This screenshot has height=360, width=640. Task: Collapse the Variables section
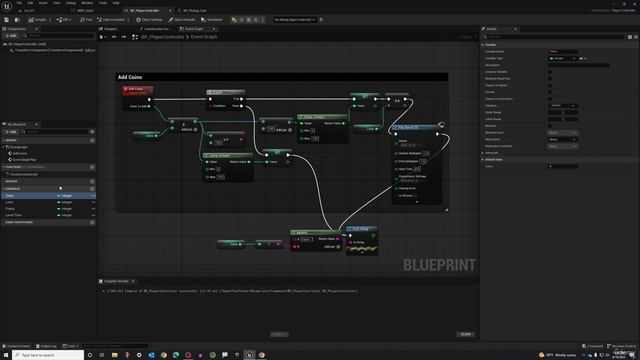(x=4, y=189)
